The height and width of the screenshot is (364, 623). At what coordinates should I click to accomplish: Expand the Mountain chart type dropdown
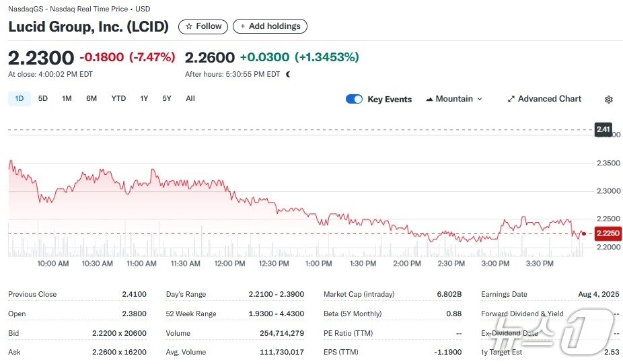480,99
